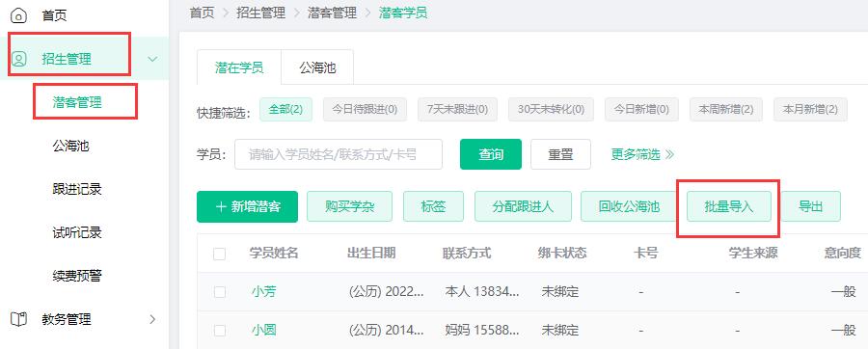Click 招生管理 in the breadcrumb
Screen dimensions: 868x349
tap(261, 13)
